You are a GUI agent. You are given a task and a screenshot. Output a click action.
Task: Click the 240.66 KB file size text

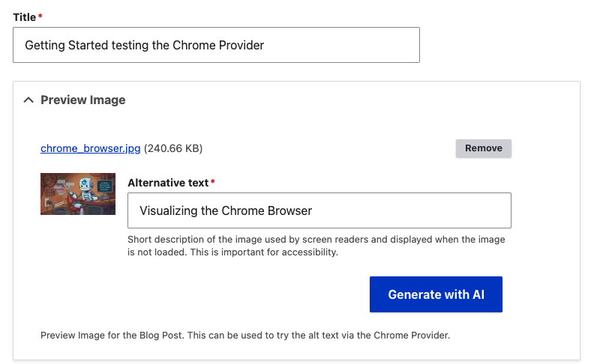pyautogui.click(x=173, y=148)
